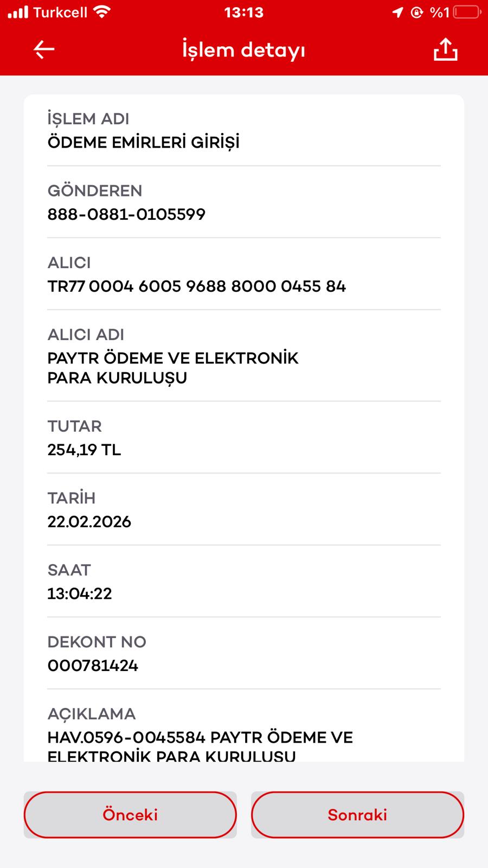This screenshot has height=868, width=488.
Task: Go to Önceki transaction
Action: point(130,815)
